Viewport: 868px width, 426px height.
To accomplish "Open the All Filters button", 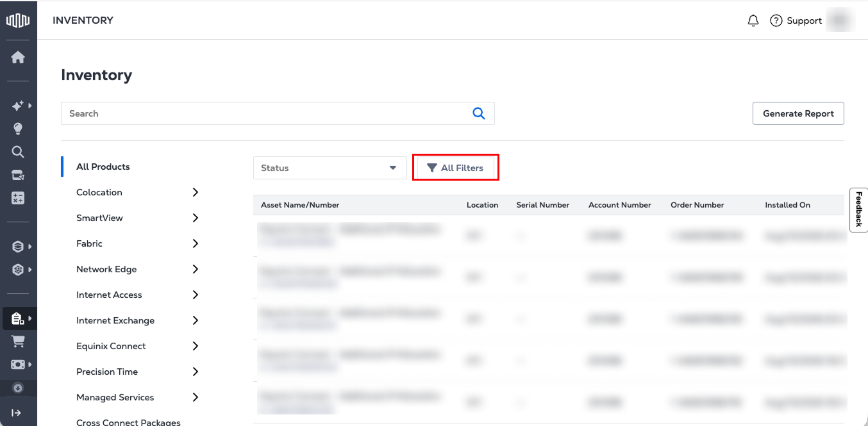I will tap(455, 168).
